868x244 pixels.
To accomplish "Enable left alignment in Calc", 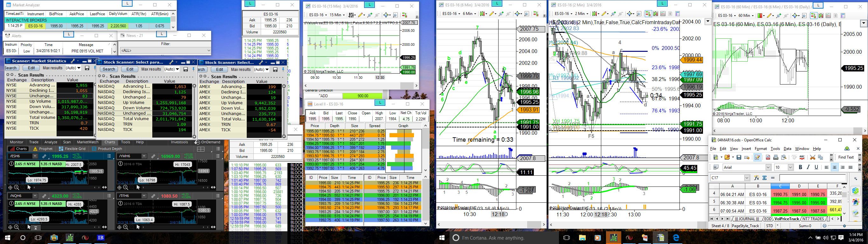I will (827, 167).
